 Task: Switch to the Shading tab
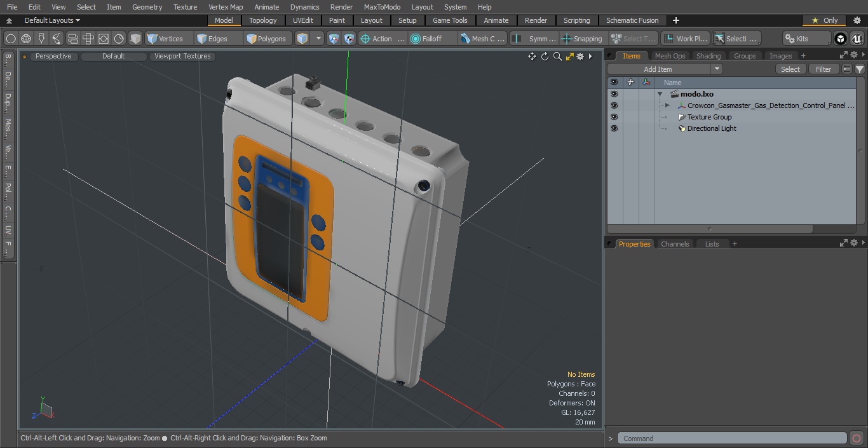pyautogui.click(x=709, y=56)
